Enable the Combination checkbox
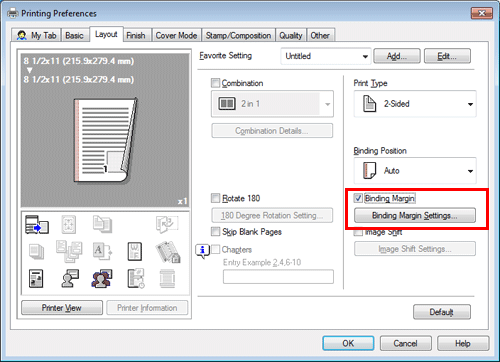Image resolution: width=500 pixels, height=362 pixels. (x=216, y=83)
